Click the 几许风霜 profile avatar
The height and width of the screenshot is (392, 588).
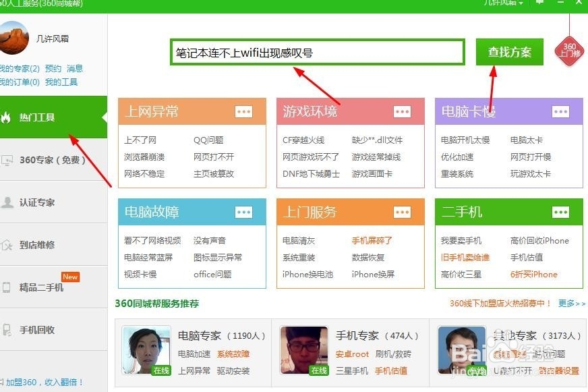point(14,38)
